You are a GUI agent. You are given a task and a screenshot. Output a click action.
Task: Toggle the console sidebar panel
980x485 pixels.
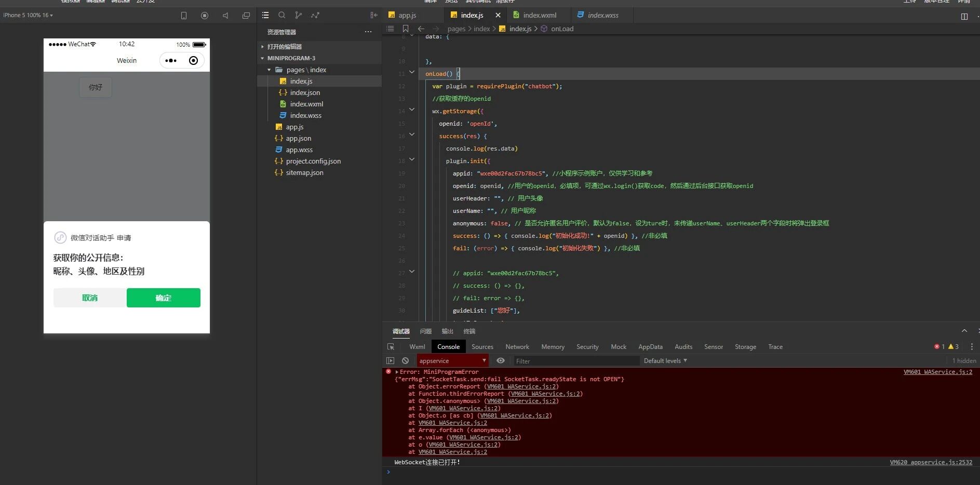click(x=390, y=360)
